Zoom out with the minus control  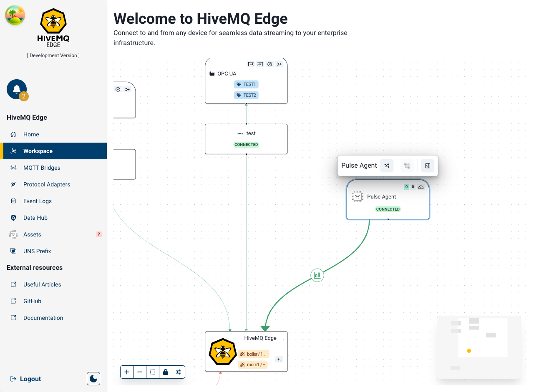click(140, 372)
